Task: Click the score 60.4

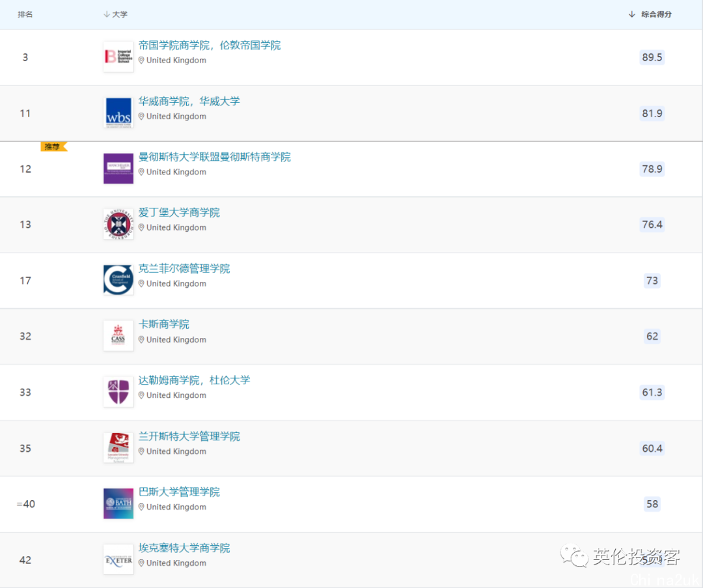Action: pos(652,449)
